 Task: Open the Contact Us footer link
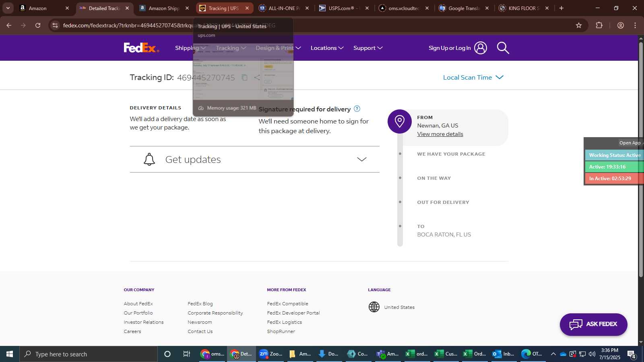[200, 331]
